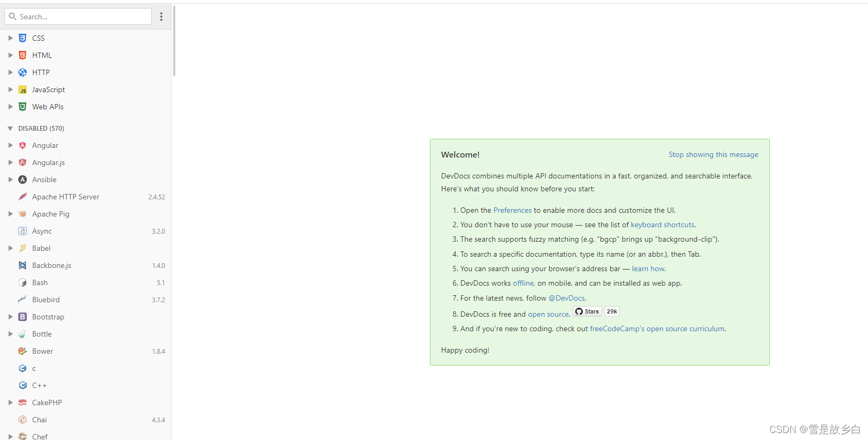Collapse the DISABLED (570) section
Screen dimensions: 868x440
[x=10, y=129]
